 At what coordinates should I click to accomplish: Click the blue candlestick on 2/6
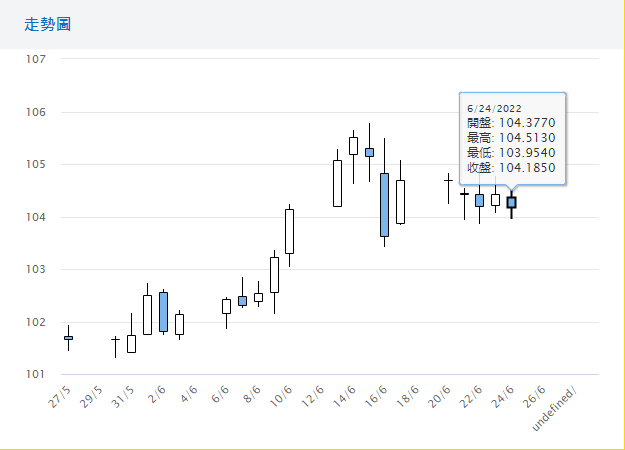click(163, 311)
